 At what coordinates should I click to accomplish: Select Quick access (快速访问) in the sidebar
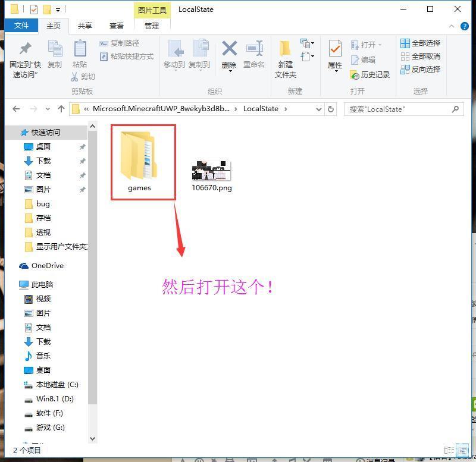[x=46, y=133]
